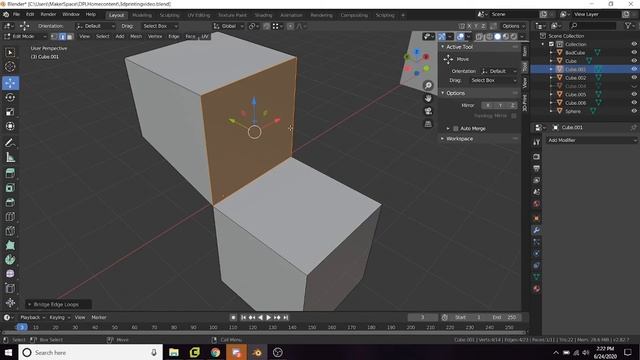The height and width of the screenshot is (360, 640).
Task: Open the viewport Options dropdown
Action: (x=513, y=26)
